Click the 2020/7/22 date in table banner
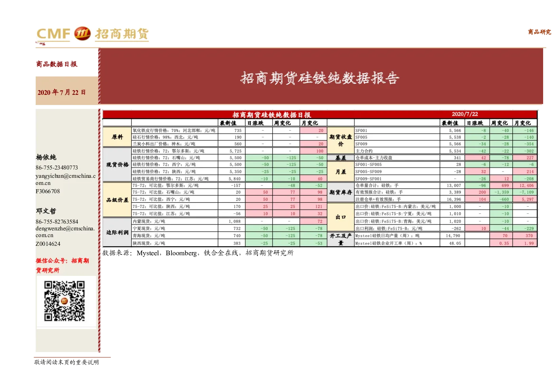The height and width of the screenshot is (392, 555). [x=465, y=114]
